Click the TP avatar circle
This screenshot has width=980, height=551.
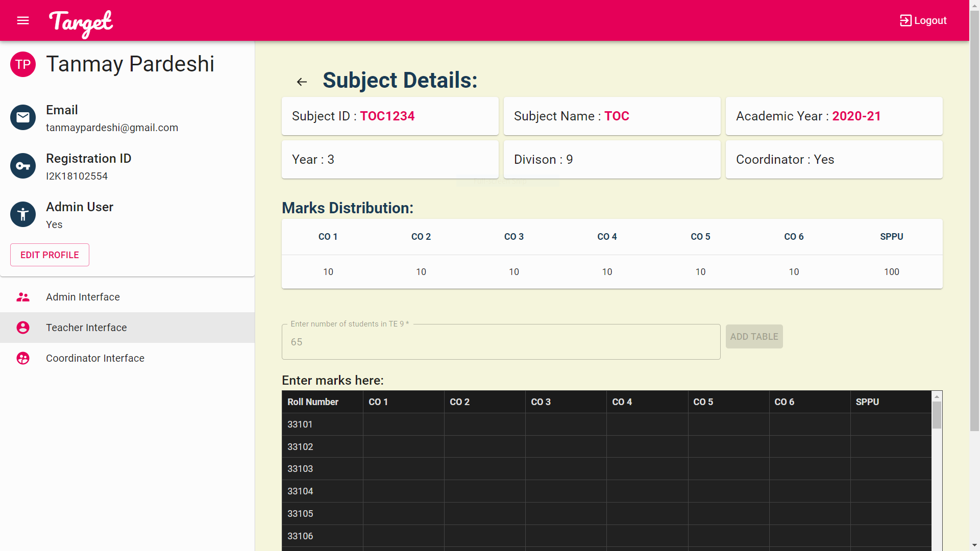pos(23,64)
